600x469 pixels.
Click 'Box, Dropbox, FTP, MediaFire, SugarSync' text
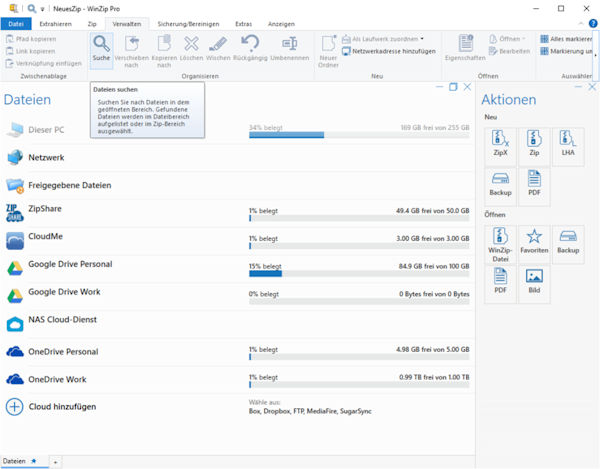[x=310, y=411]
